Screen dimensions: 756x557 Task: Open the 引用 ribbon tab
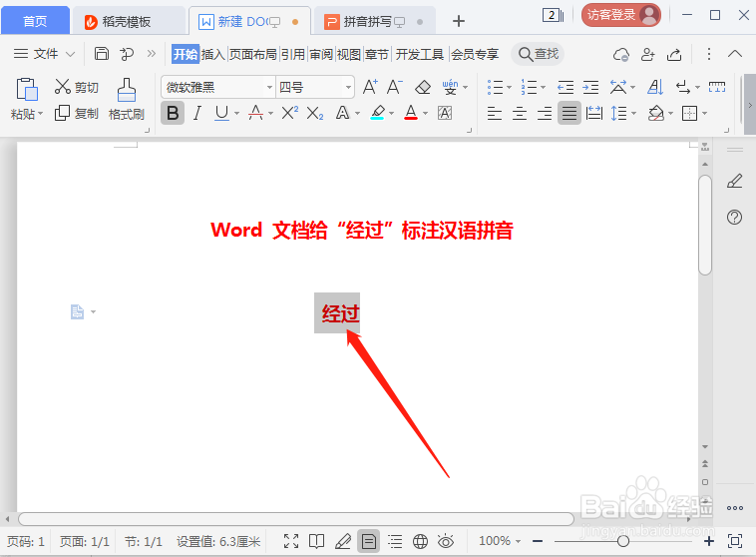point(292,54)
